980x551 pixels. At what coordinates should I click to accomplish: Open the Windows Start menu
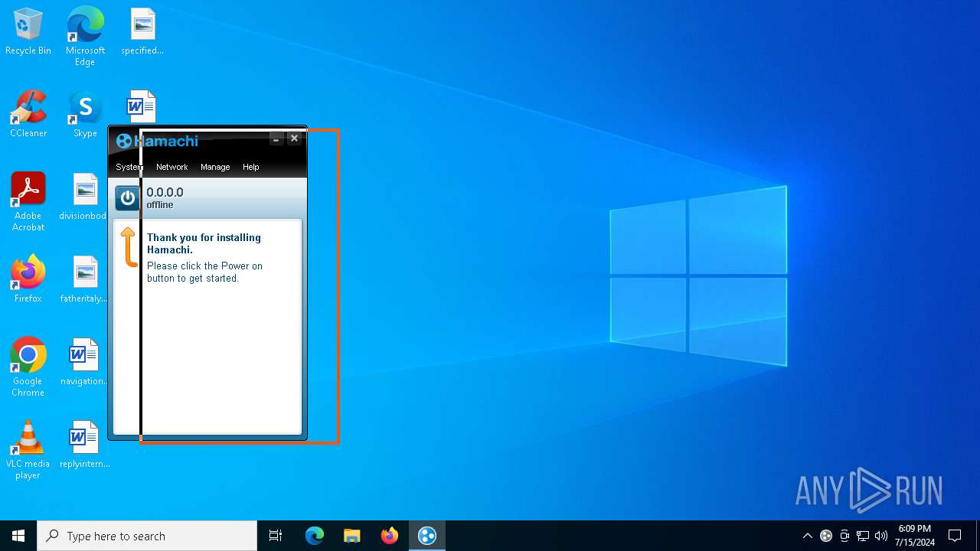tap(18, 536)
